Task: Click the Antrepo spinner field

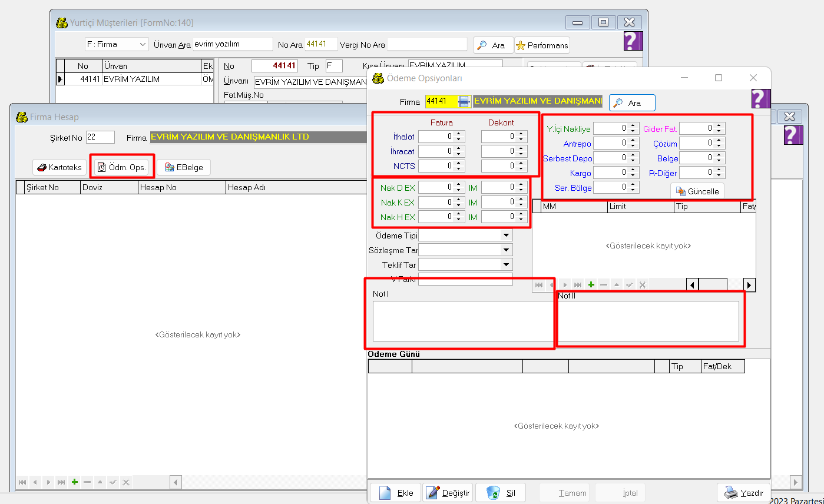Action: [x=616, y=143]
